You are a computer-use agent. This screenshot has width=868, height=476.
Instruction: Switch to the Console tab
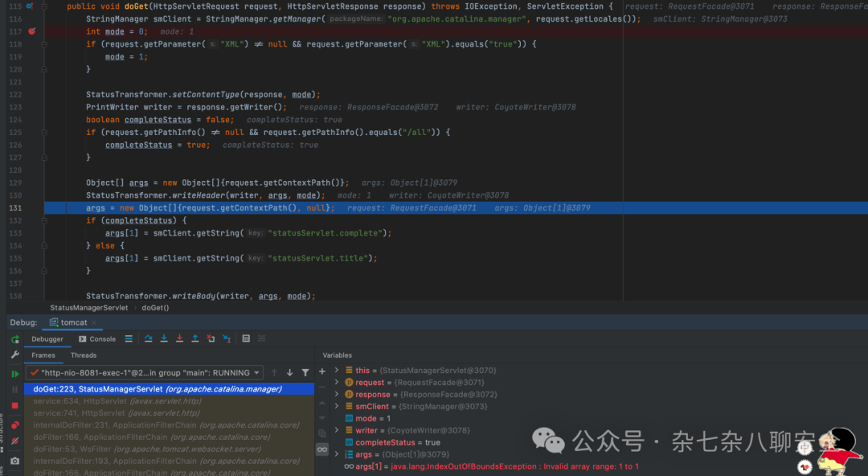(97, 339)
